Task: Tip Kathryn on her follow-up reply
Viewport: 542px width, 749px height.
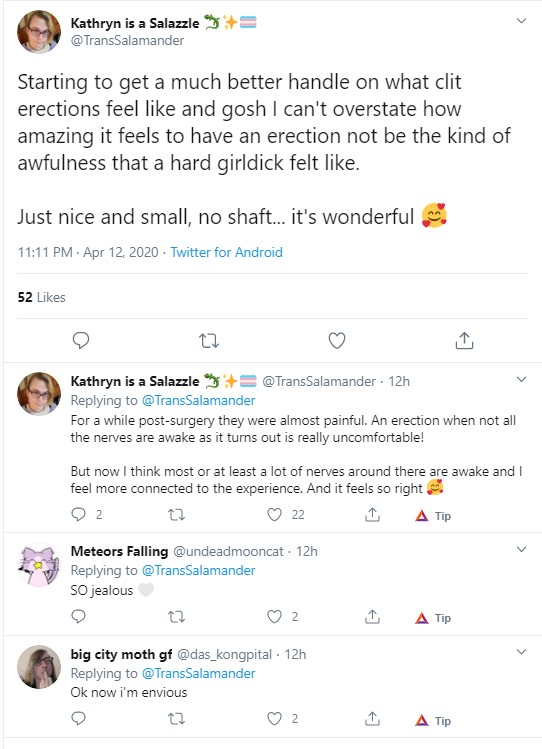Action: click(x=433, y=516)
